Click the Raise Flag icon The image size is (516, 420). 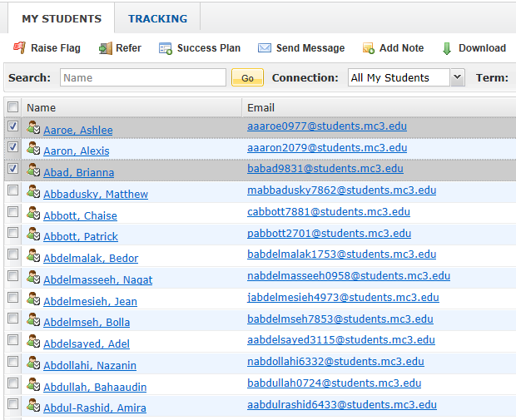click(19, 48)
